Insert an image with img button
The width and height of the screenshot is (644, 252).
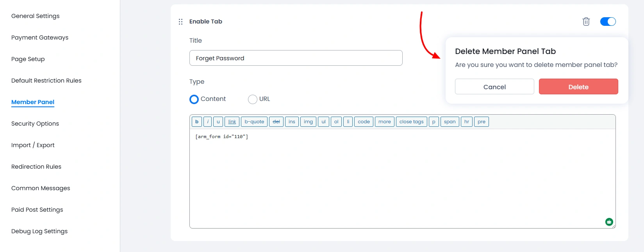coord(308,122)
